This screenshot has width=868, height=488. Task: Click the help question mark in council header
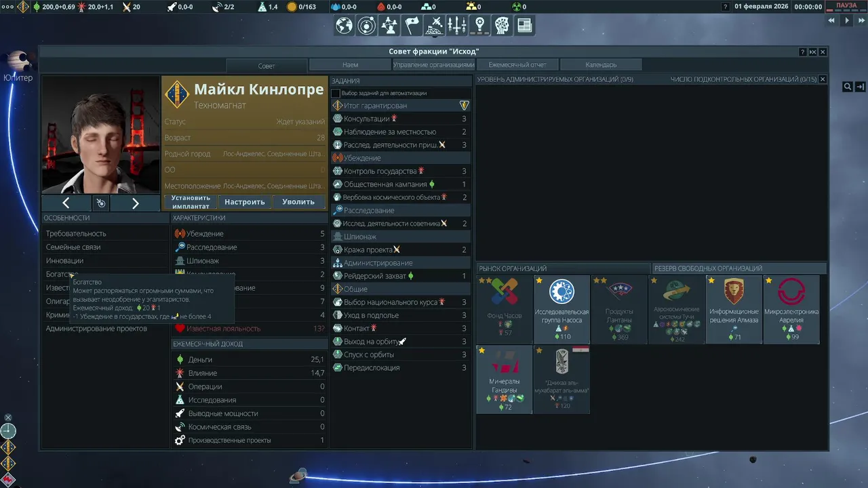(803, 52)
